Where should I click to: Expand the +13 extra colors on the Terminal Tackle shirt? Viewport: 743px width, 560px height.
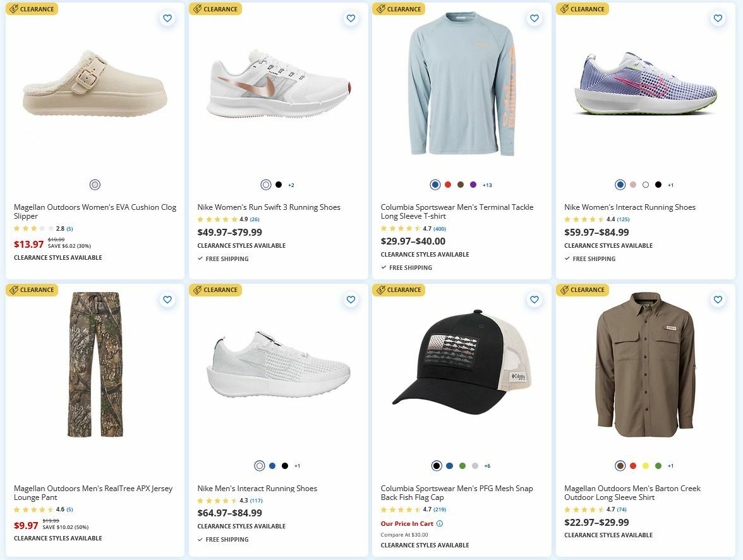486,185
